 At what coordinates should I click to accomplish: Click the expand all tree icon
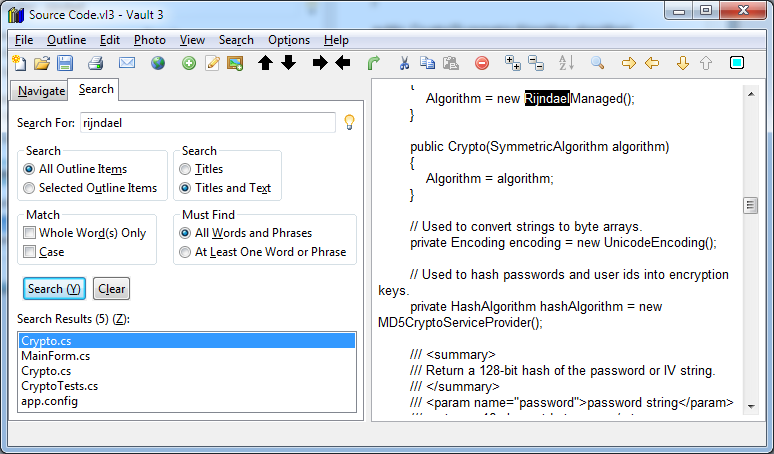click(x=513, y=63)
